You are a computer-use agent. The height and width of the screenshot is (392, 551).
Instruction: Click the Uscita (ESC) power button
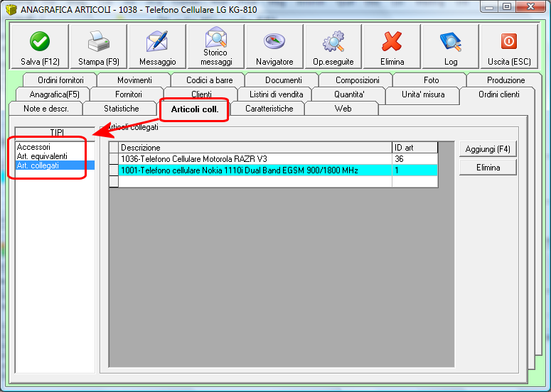pos(509,46)
